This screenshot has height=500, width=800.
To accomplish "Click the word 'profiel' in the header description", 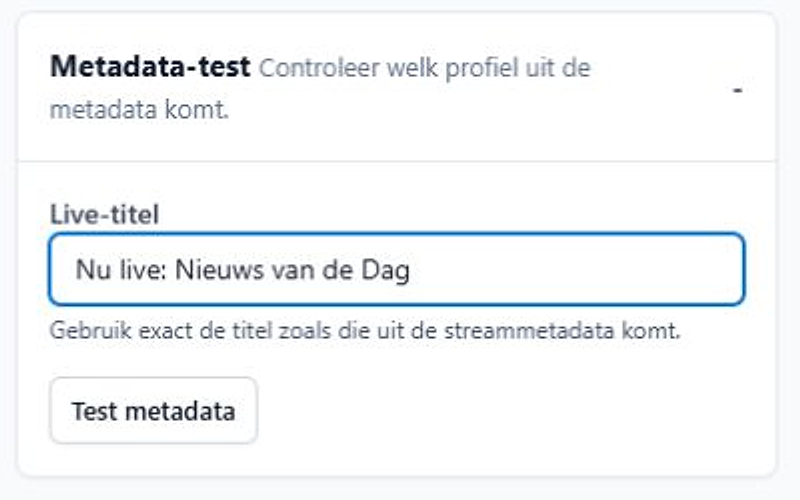I will click(482, 68).
